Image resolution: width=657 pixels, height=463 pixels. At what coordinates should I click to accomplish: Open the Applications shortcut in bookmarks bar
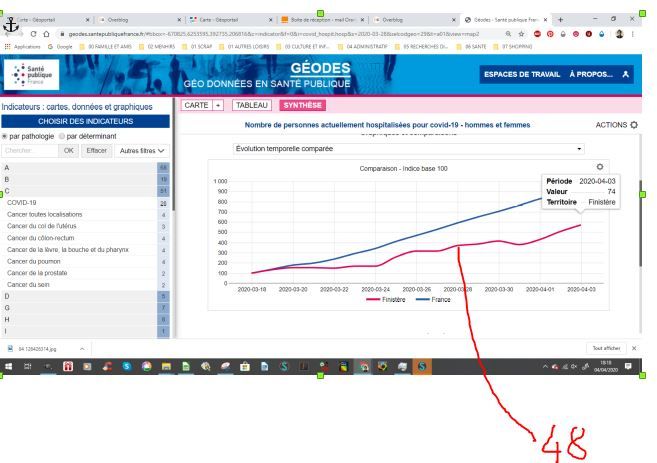23,47
